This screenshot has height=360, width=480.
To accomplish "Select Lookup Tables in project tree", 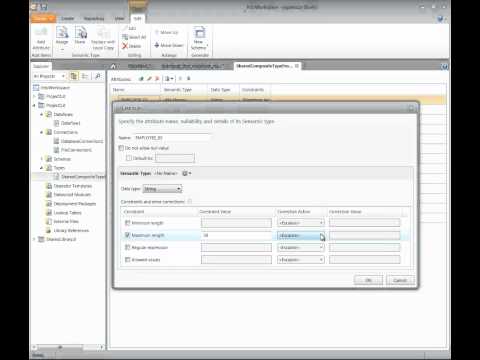I will click(x=64, y=212).
